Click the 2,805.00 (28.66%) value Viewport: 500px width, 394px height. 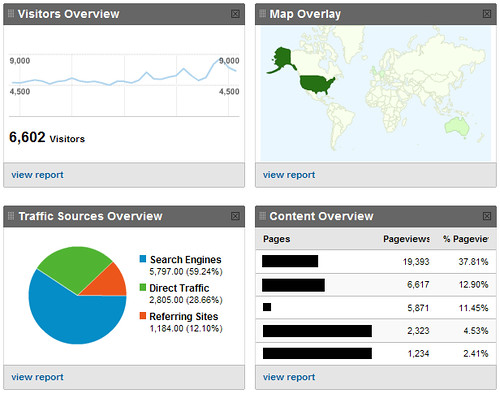point(186,300)
